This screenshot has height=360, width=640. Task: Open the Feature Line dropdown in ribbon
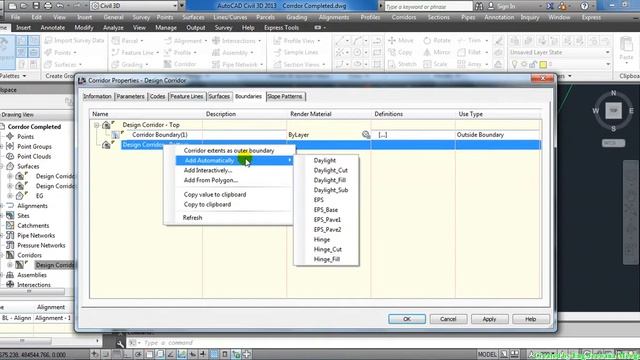158,53
